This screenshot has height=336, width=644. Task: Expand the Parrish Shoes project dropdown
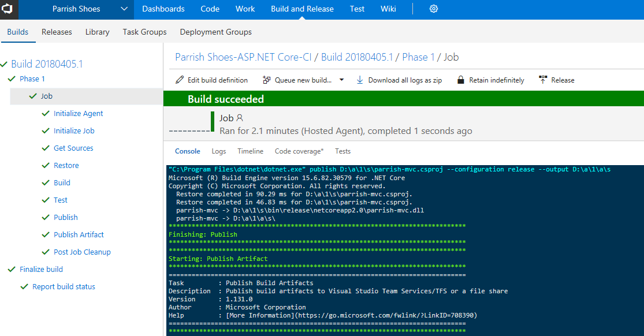[x=125, y=9]
